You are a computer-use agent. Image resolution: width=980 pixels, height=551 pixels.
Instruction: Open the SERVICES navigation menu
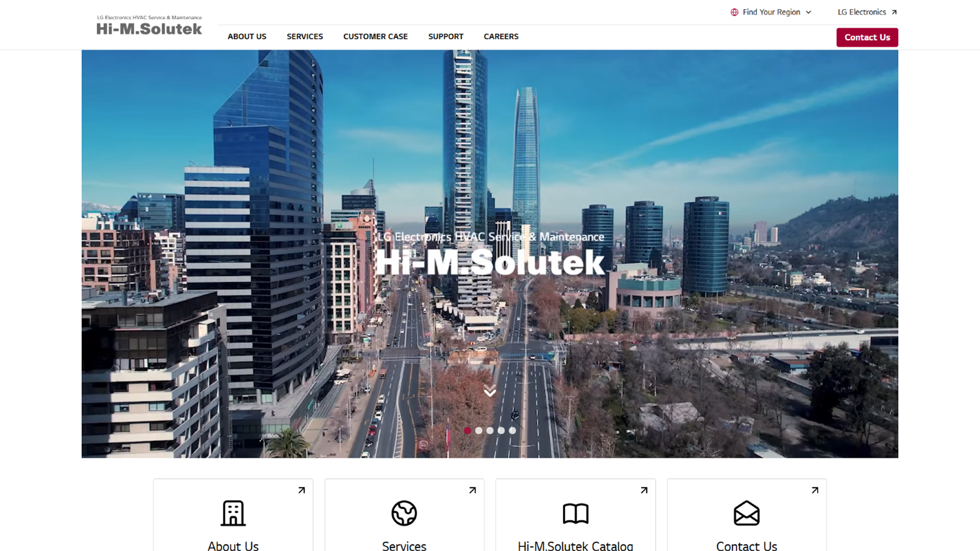pyautogui.click(x=305, y=37)
